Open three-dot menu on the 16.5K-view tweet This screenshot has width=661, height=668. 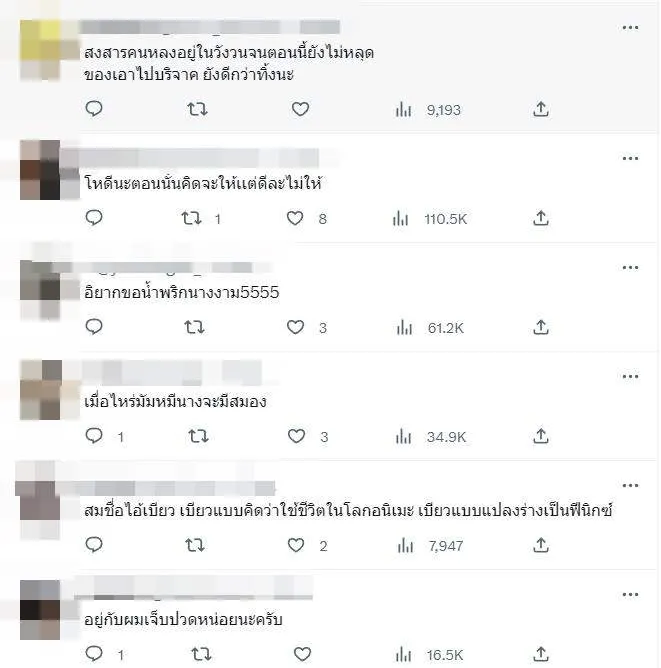coord(630,595)
